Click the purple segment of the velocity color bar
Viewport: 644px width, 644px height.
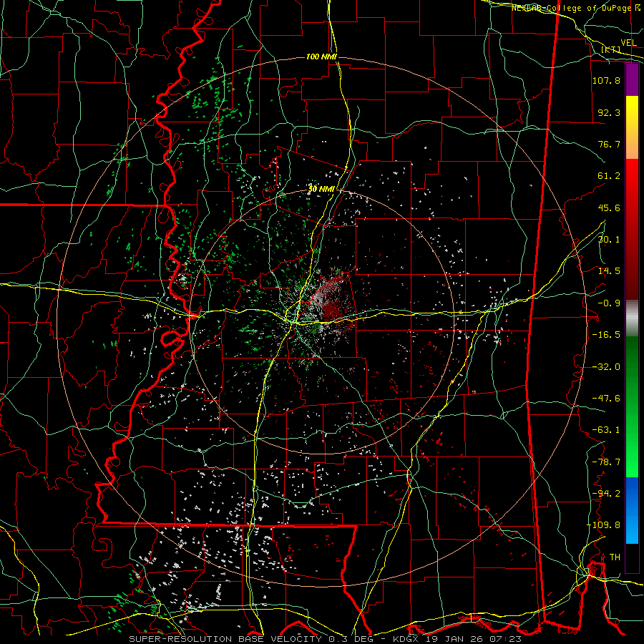click(x=632, y=80)
